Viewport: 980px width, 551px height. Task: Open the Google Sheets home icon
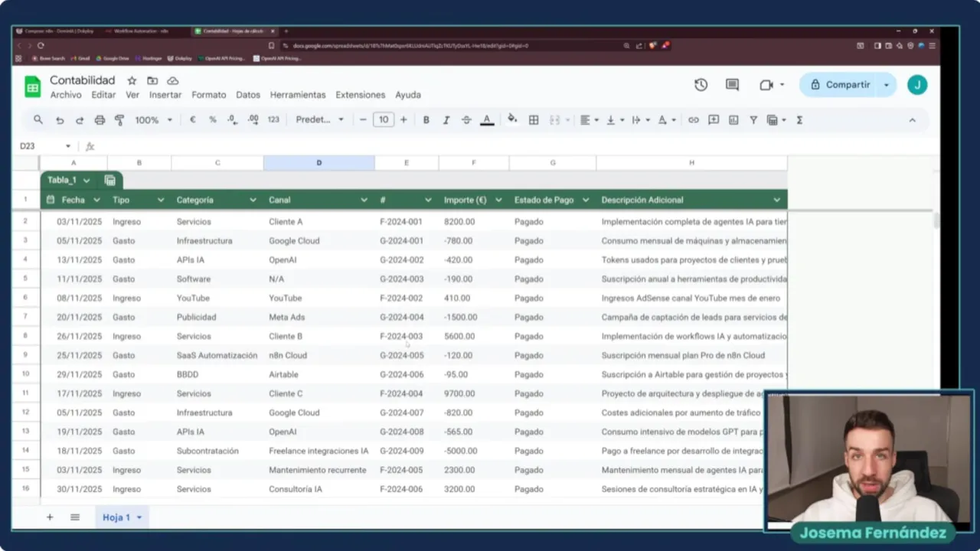point(32,86)
